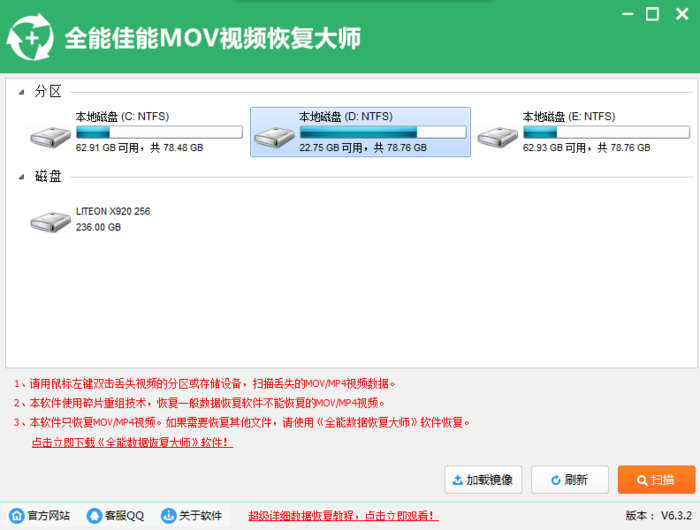Collapse the 磁盘 section
Viewport: 700px width, 530px height.
pos(21,177)
